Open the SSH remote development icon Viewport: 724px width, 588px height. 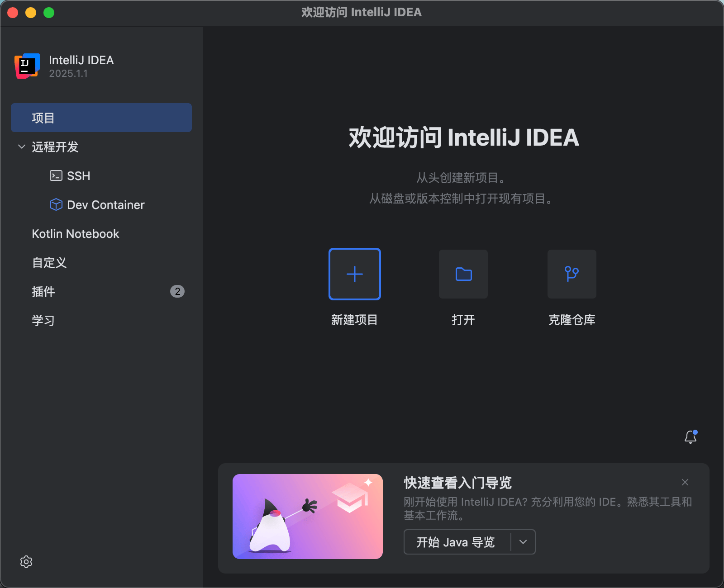[55, 175]
